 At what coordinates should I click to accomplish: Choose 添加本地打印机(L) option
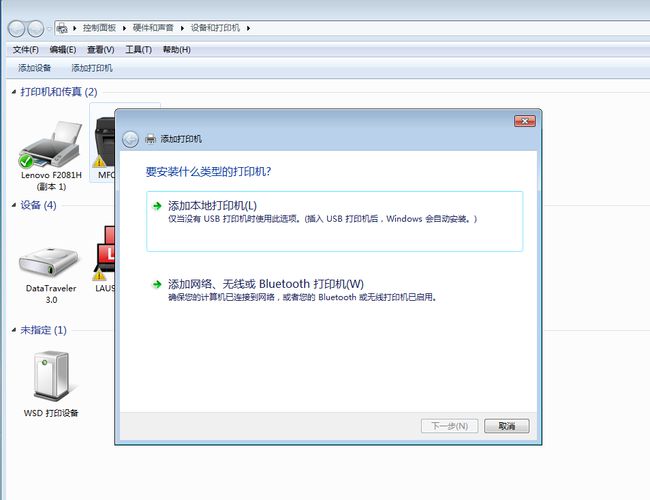pyautogui.click(x=335, y=221)
